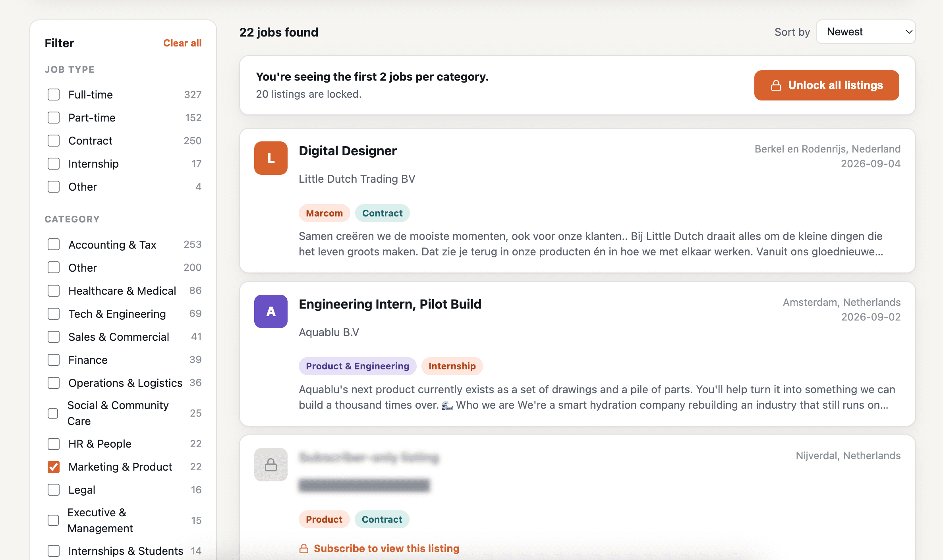Viewport: 943px width, 560px height.
Task: Check the Executive & Management box
Action: click(53, 520)
